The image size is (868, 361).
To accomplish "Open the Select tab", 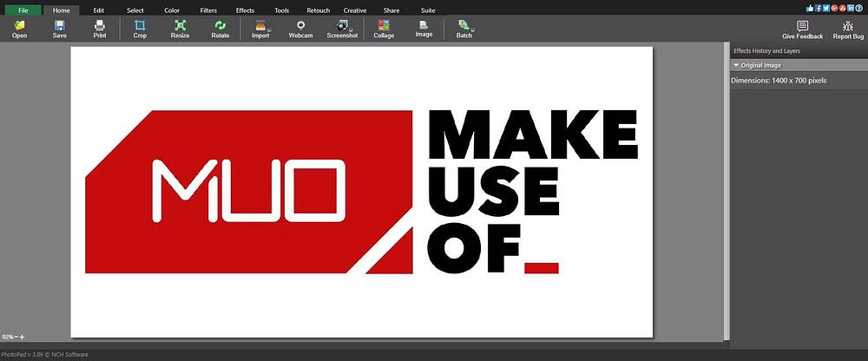I will click(135, 10).
